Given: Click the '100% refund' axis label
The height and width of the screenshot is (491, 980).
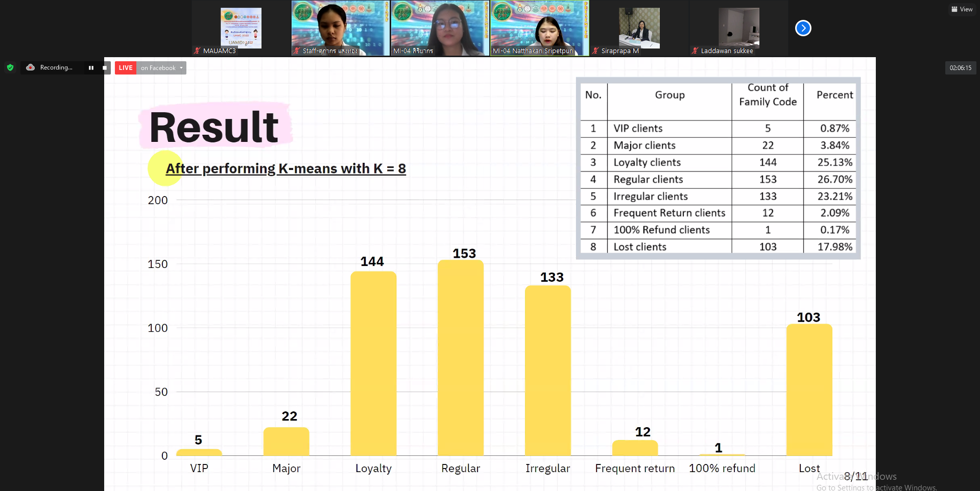Looking at the screenshot, I should click(722, 469).
